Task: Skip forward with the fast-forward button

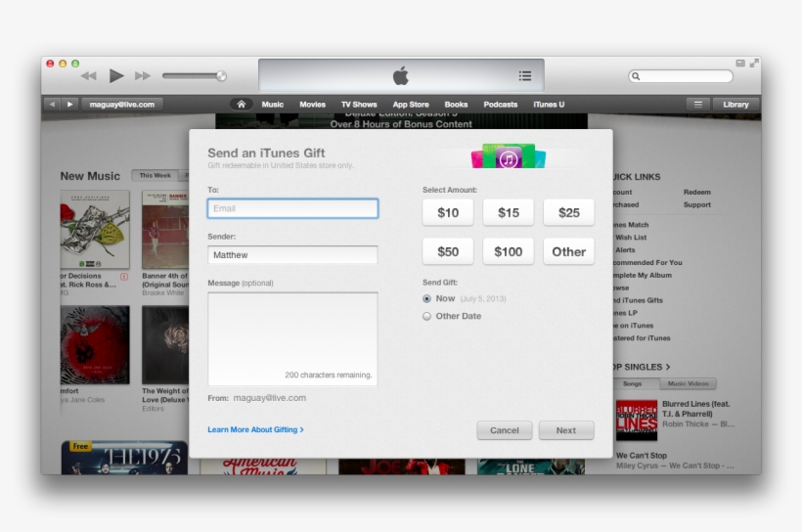Action: click(x=143, y=76)
